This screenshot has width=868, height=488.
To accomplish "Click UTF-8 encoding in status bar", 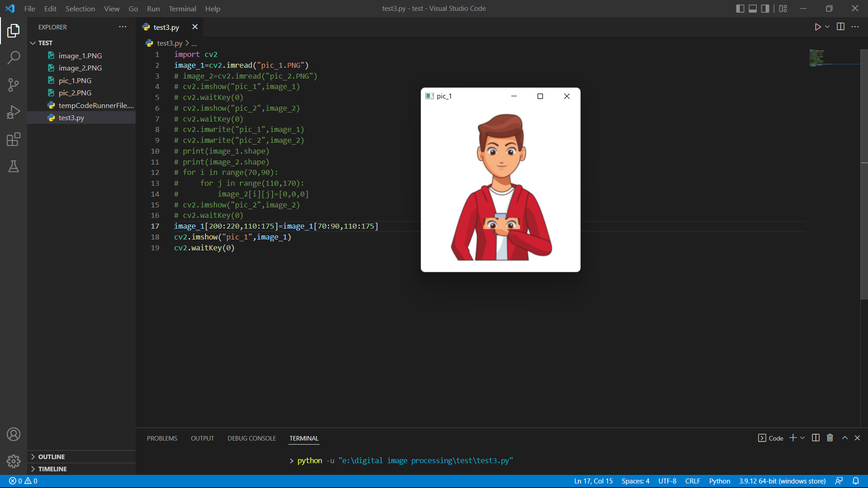I will click(x=667, y=481).
